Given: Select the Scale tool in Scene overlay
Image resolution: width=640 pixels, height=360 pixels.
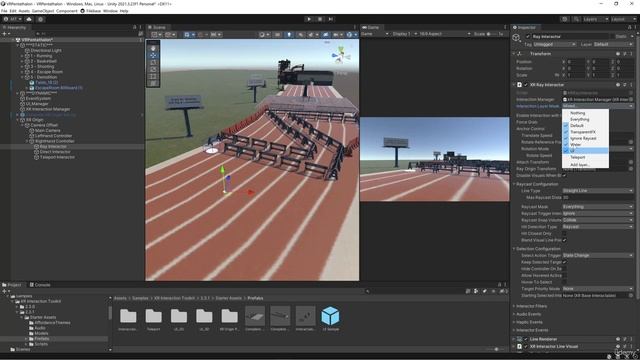Looking at the screenshot, I should point(153,69).
